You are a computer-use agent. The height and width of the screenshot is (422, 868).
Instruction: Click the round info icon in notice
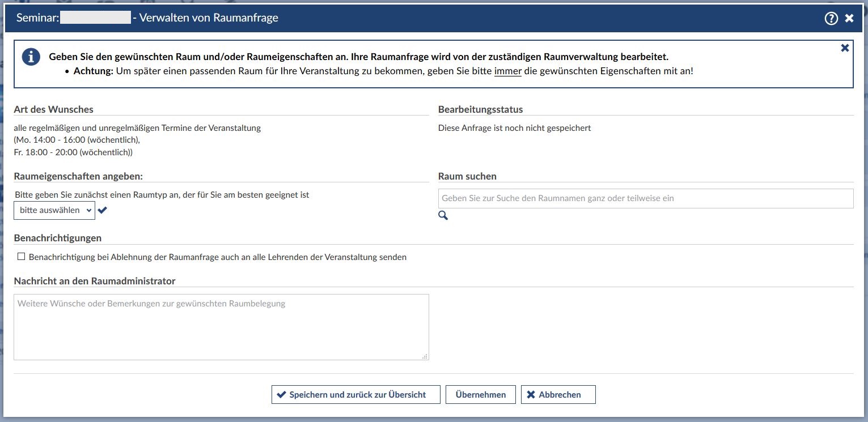31,57
